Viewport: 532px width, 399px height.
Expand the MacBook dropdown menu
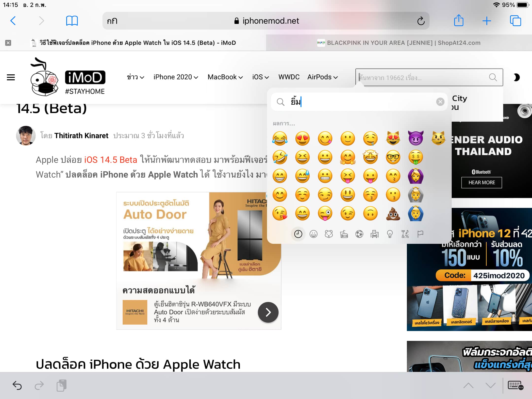[225, 77]
